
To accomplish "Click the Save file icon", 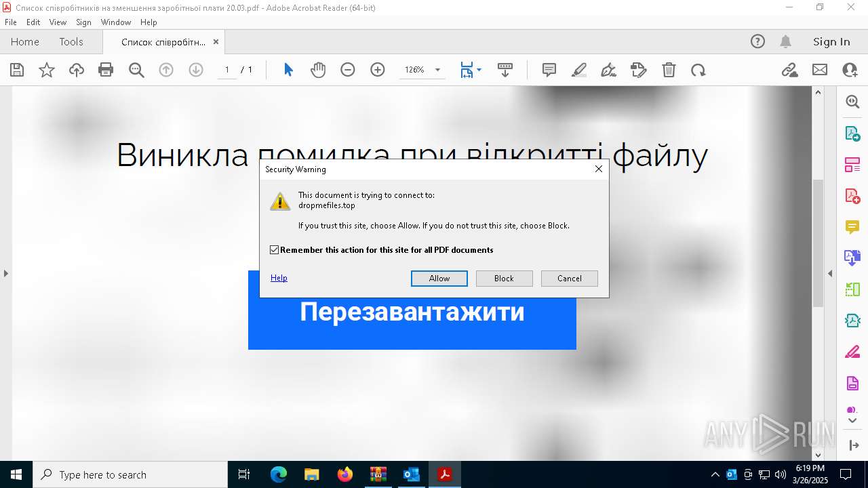I will (x=17, y=70).
